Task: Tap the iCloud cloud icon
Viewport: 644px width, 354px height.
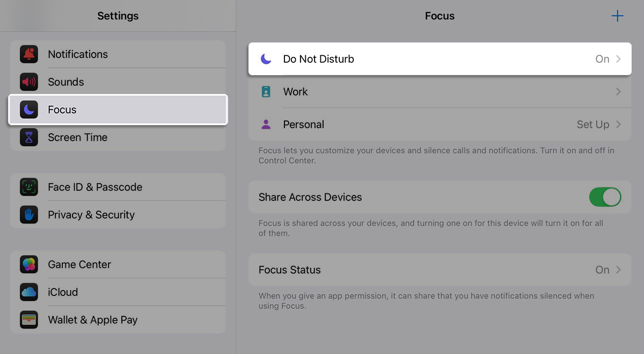Action: 29,292
